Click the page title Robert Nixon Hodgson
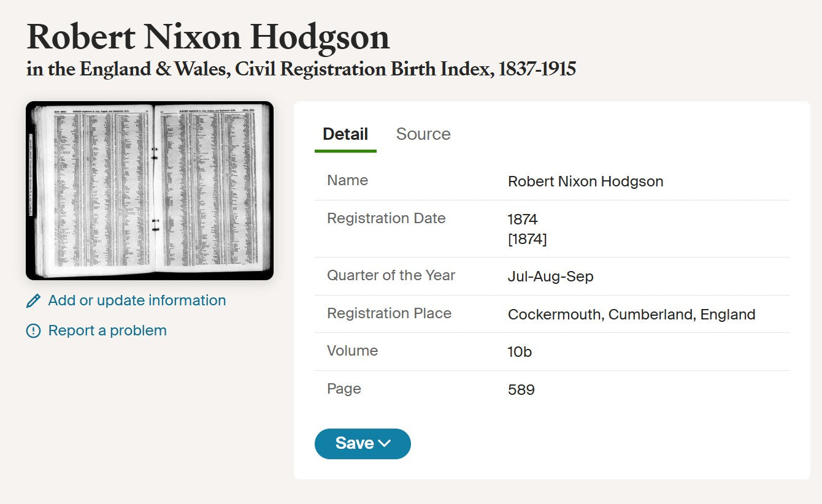The height and width of the screenshot is (504, 822). 207,37
